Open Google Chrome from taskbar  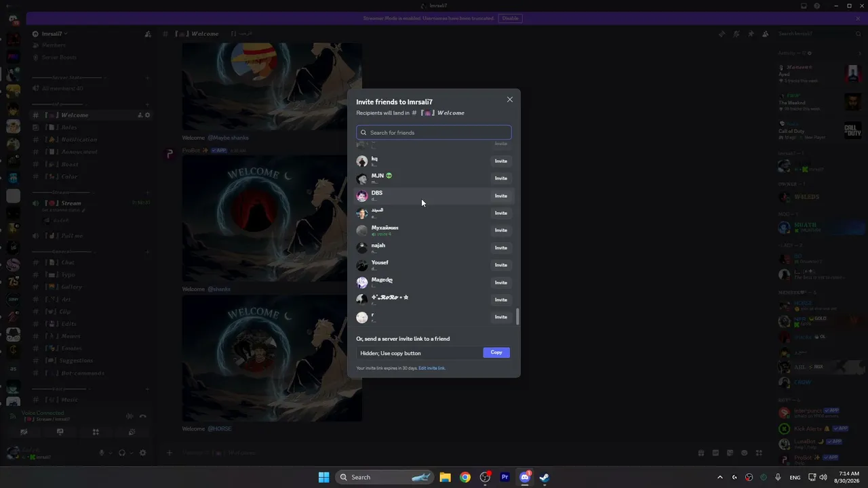click(465, 477)
